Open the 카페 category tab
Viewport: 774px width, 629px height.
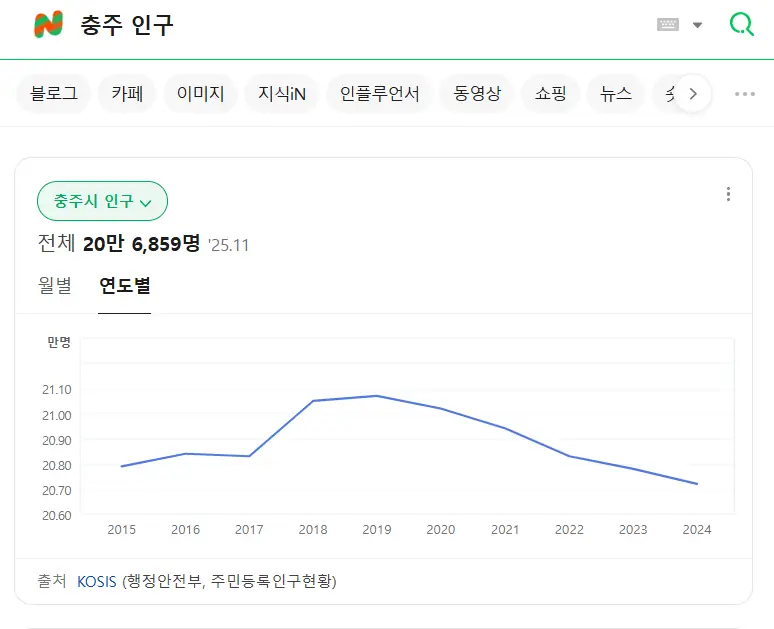pos(127,94)
